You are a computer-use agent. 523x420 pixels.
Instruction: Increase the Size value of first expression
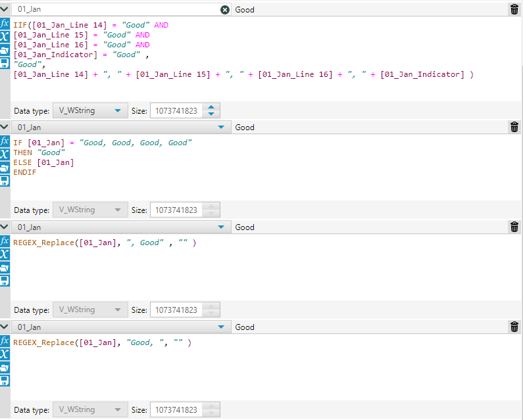(x=211, y=106)
